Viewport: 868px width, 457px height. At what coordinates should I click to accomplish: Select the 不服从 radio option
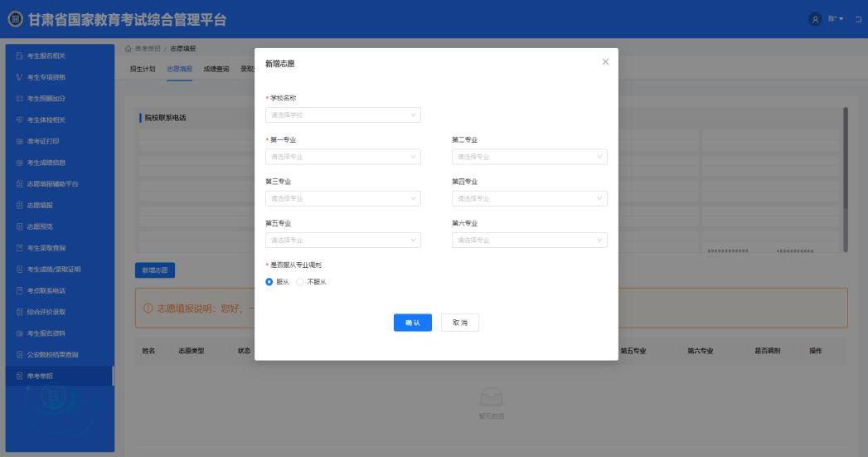(300, 282)
